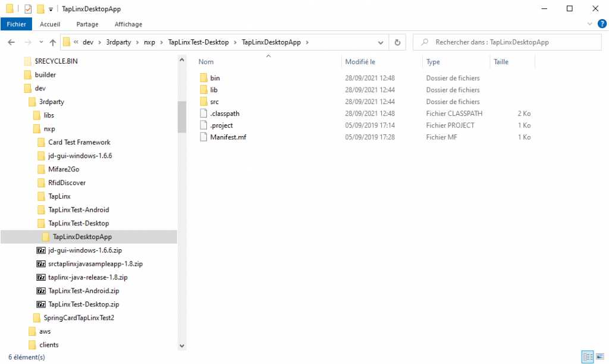This screenshot has width=609, height=364.
Task: Switch to the Affichage ribbon tab
Action: coord(128,24)
